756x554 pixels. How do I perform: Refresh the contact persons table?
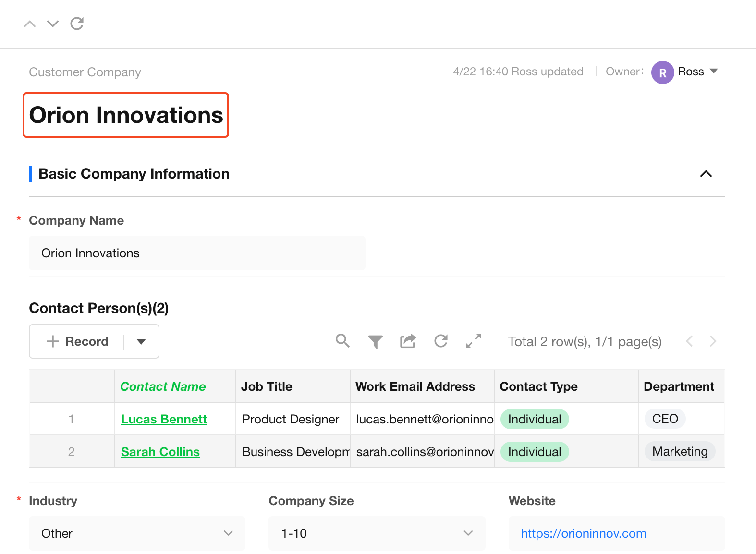click(x=441, y=341)
